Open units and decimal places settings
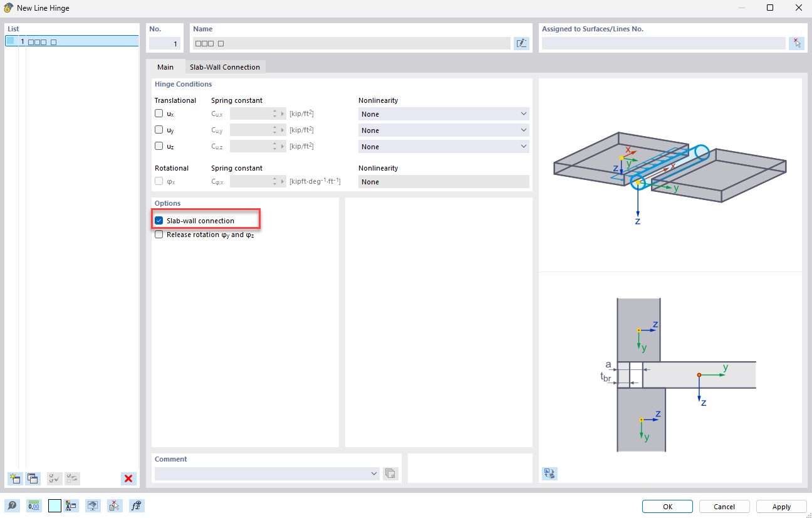This screenshot has height=518, width=812. point(34,505)
